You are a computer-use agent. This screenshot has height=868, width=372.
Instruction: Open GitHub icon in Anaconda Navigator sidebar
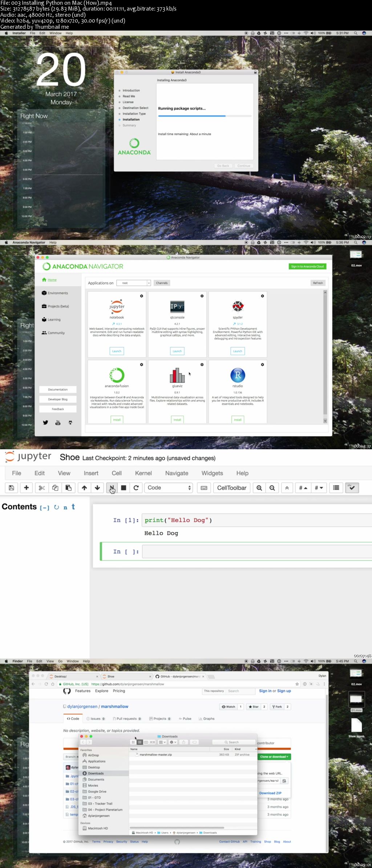pos(70,422)
